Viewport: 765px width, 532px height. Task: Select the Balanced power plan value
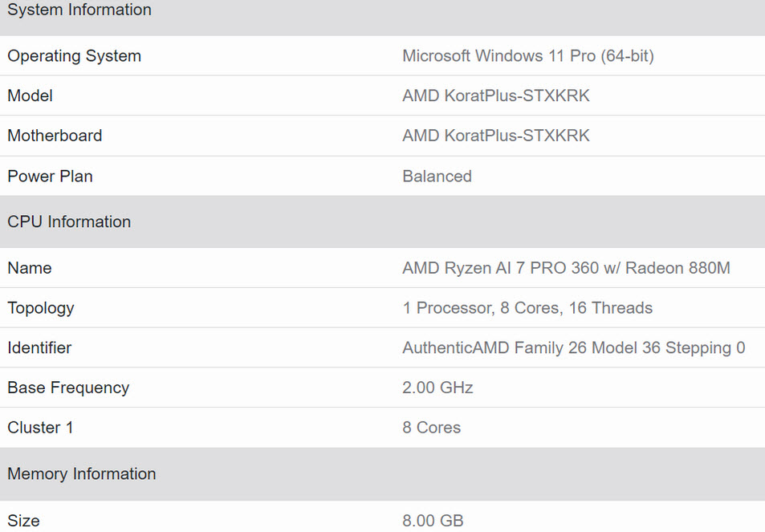(x=437, y=177)
